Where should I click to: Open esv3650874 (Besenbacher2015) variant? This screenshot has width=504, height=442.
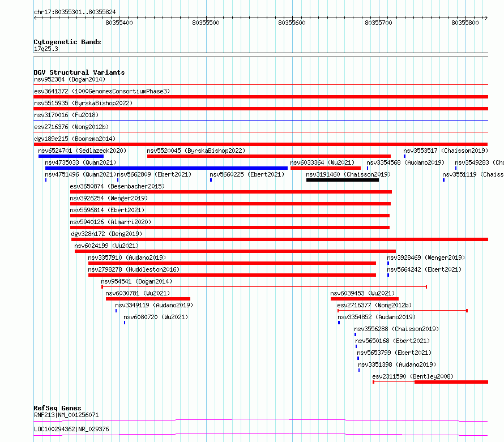pyautogui.click(x=117, y=186)
